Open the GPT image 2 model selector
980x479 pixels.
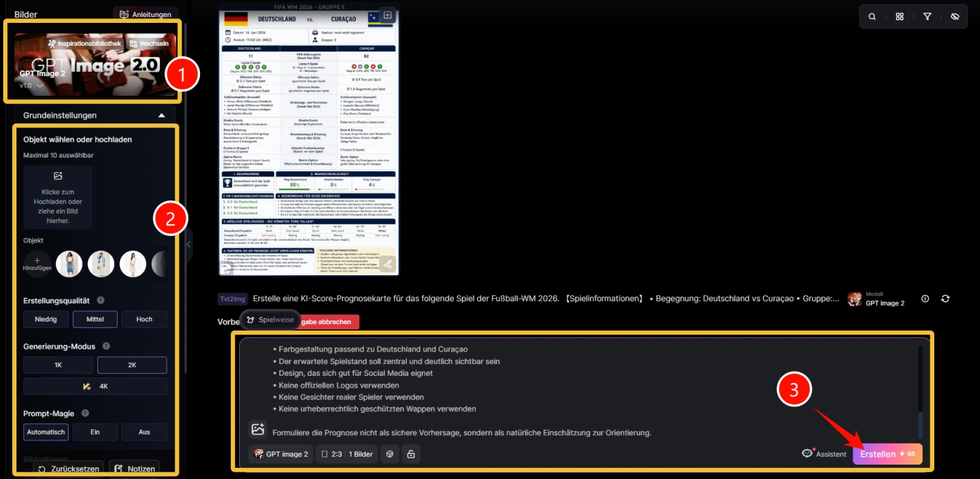pos(280,454)
